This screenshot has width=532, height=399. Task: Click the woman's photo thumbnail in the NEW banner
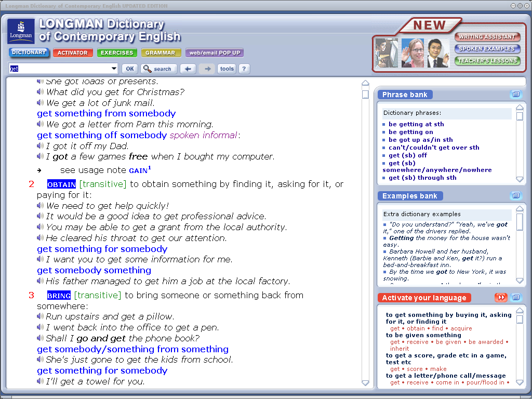click(412, 53)
